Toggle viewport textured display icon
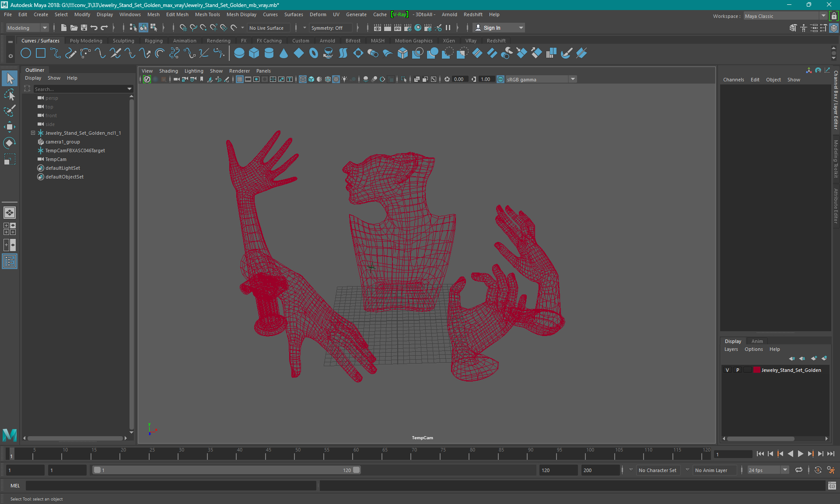Image resolution: width=840 pixels, height=504 pixels. (x=336, y=79)
